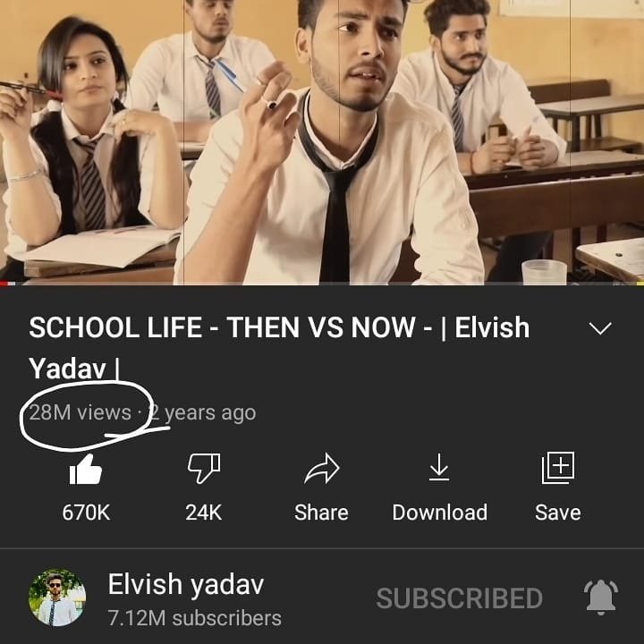This screenshot has height=644, width=644.
Task: Tap the thumbs-up like icon
Action: [x=86, y=470]
